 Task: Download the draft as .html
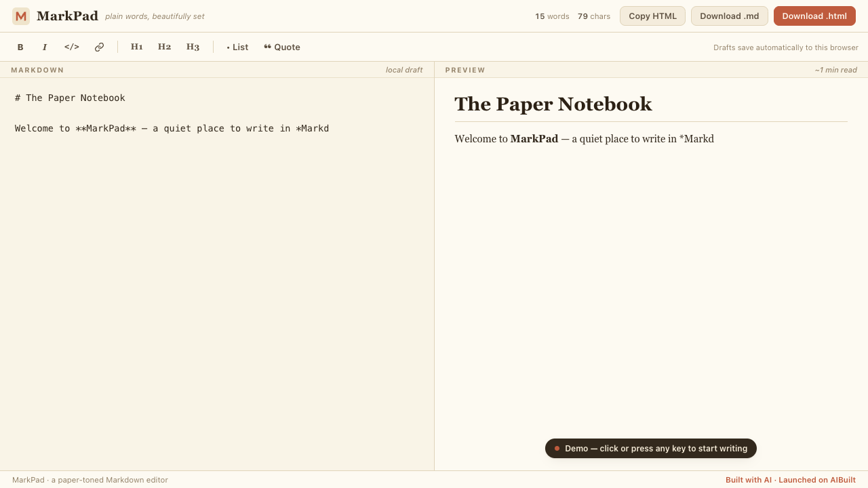pyautogui.click(x=814, y=16)
